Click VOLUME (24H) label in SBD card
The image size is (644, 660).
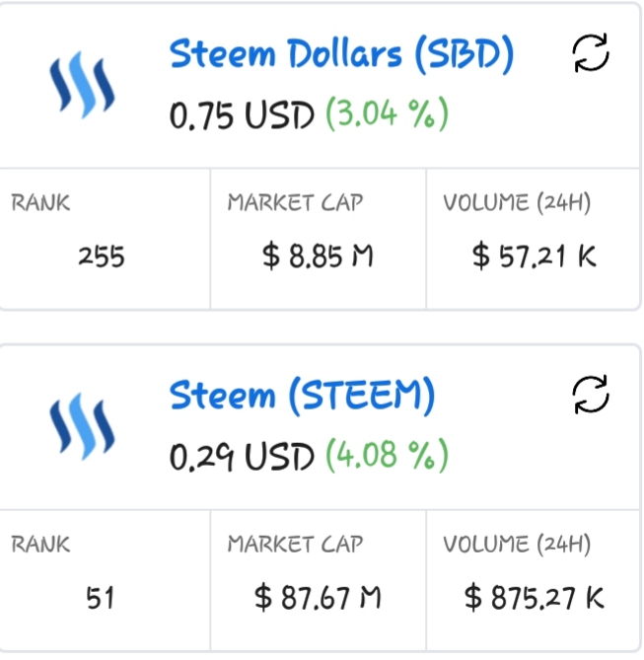click(517, 202)
